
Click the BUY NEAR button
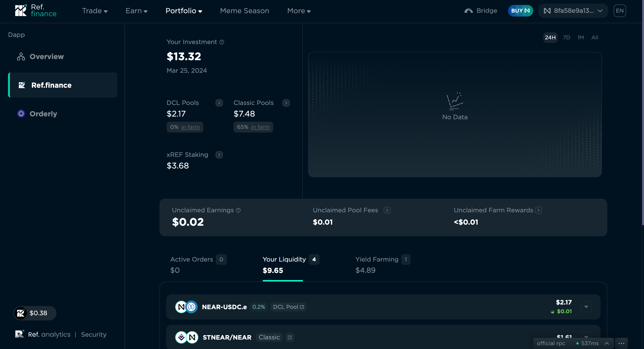pyautogui.click(x=520, y=11)
